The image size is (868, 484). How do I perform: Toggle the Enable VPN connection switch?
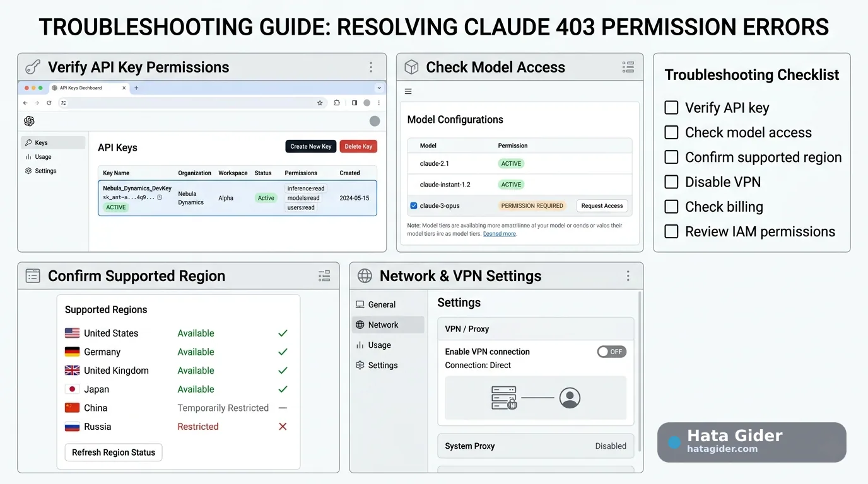[x=612, y=352]
